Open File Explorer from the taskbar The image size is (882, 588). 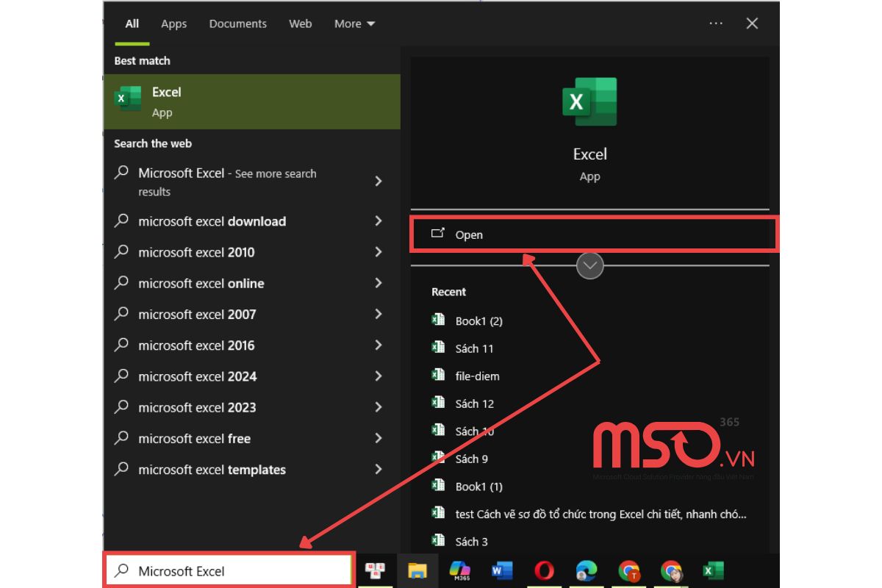click(x=417, y=570)
